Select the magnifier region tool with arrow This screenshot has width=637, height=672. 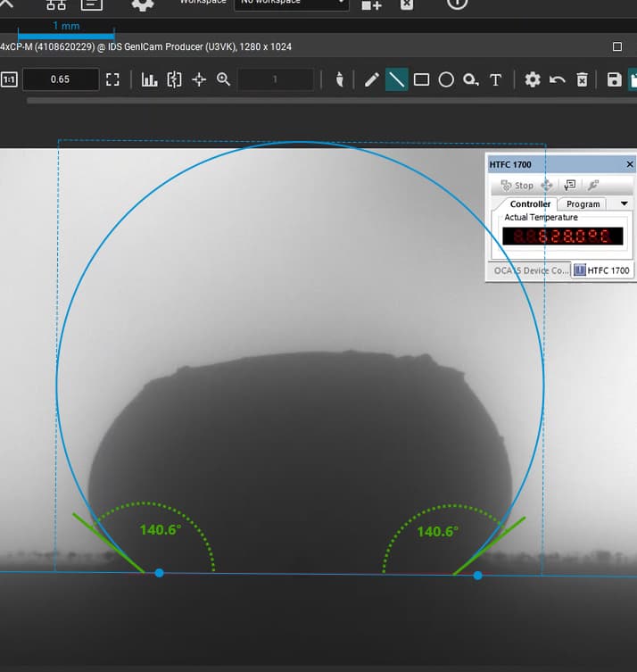471,79
